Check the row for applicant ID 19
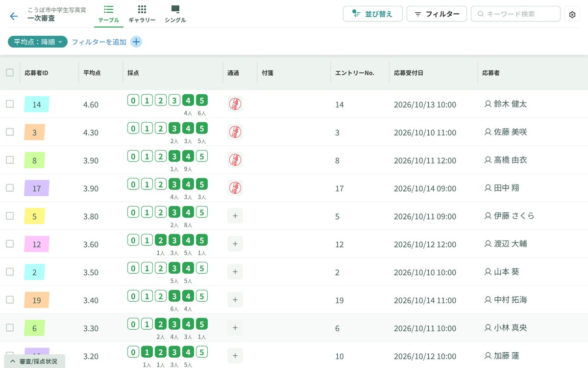588x368 pixels. [x=10, y=300]
